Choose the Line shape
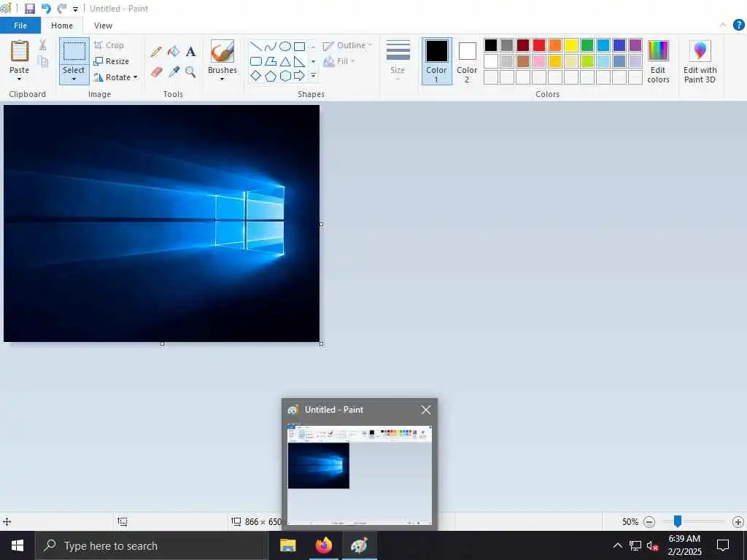Screen dimensions: 747x560 point(256,46)
